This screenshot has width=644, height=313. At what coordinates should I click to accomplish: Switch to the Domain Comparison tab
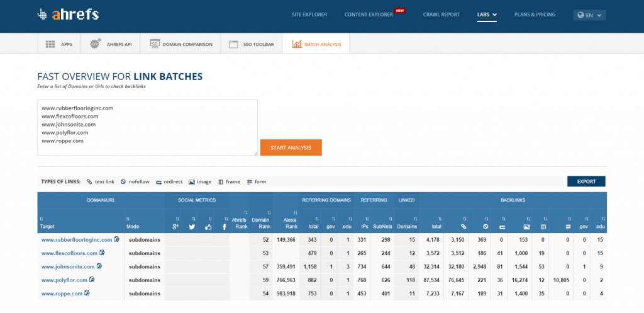pos(180,44)
